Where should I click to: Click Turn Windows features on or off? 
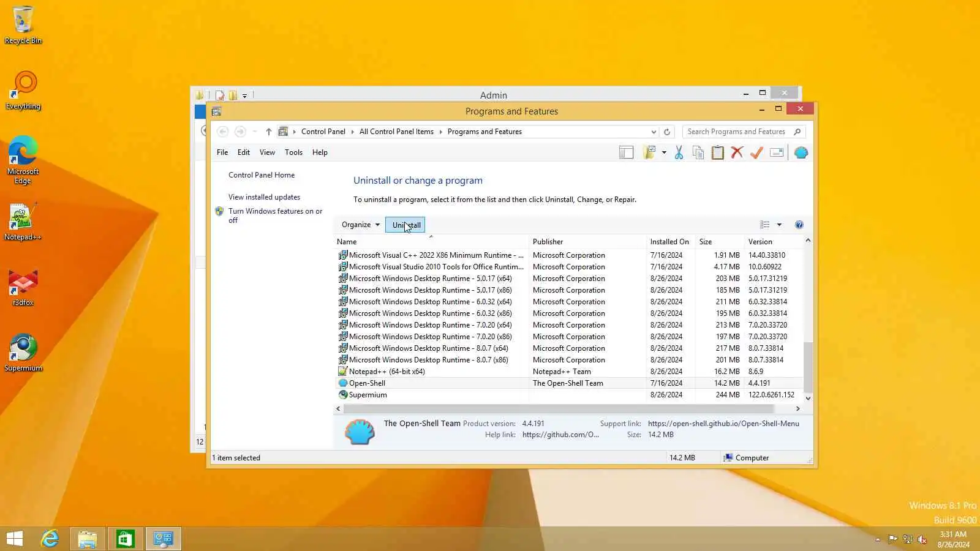(x=275, y=216)
